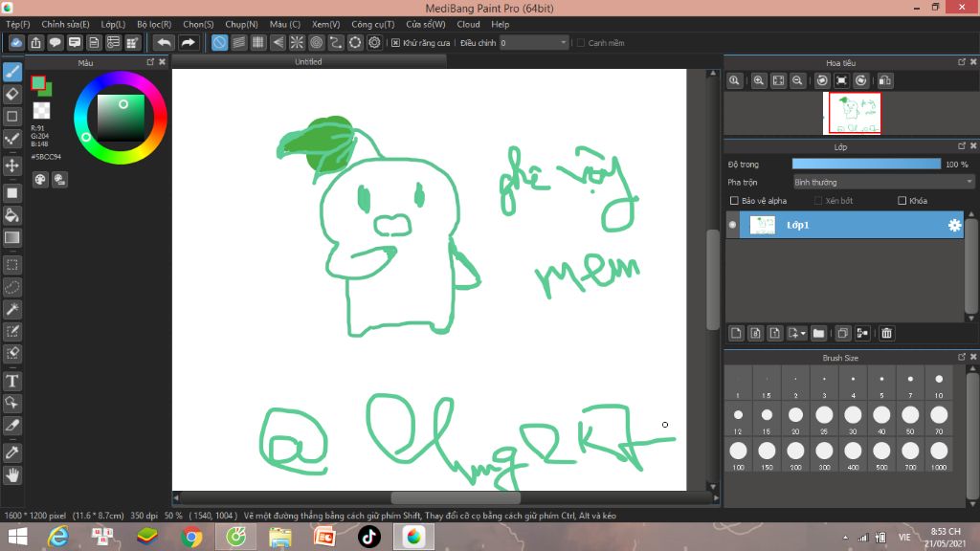Activate the Hand pan tool
The width and height of the screenshot is (980, 551).
click(12, 475)
